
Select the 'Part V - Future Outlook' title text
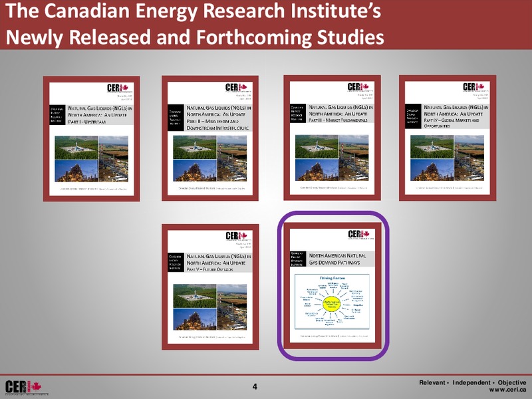coord(209,269)
